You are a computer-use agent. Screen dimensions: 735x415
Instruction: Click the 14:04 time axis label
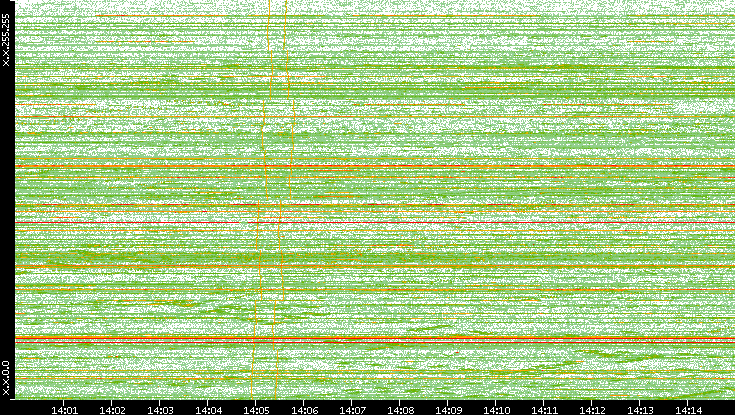point(208,410)
